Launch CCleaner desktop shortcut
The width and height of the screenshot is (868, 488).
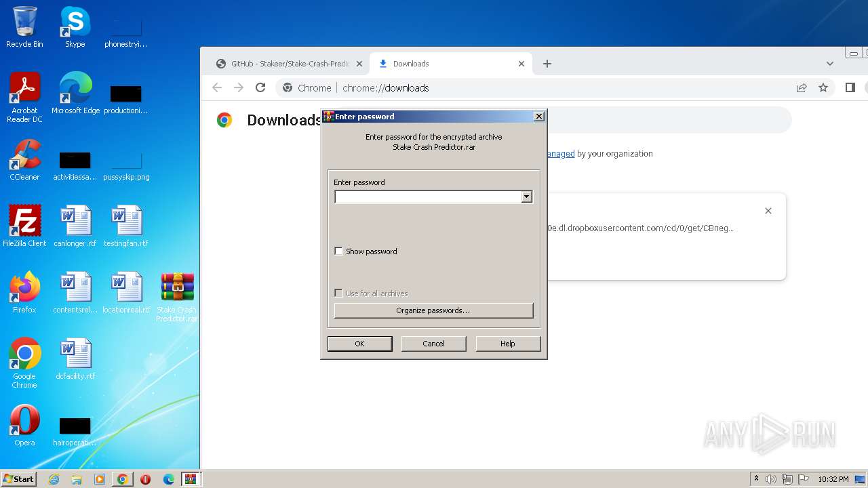[24, 160]
